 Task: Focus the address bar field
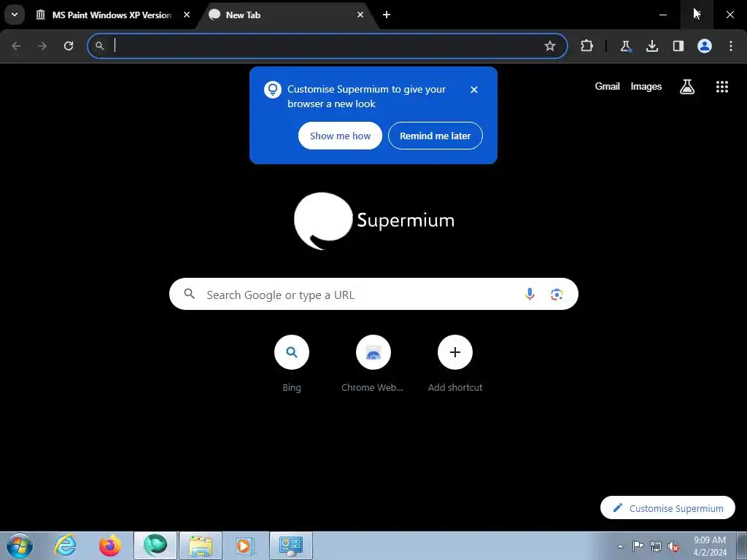point(327,46)
